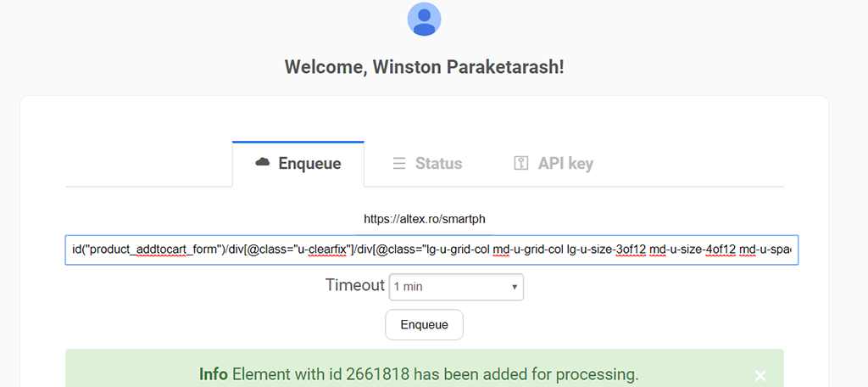Click the 1 min value in Timeout selector
The image size is (868, 387).
pos(409,287)
